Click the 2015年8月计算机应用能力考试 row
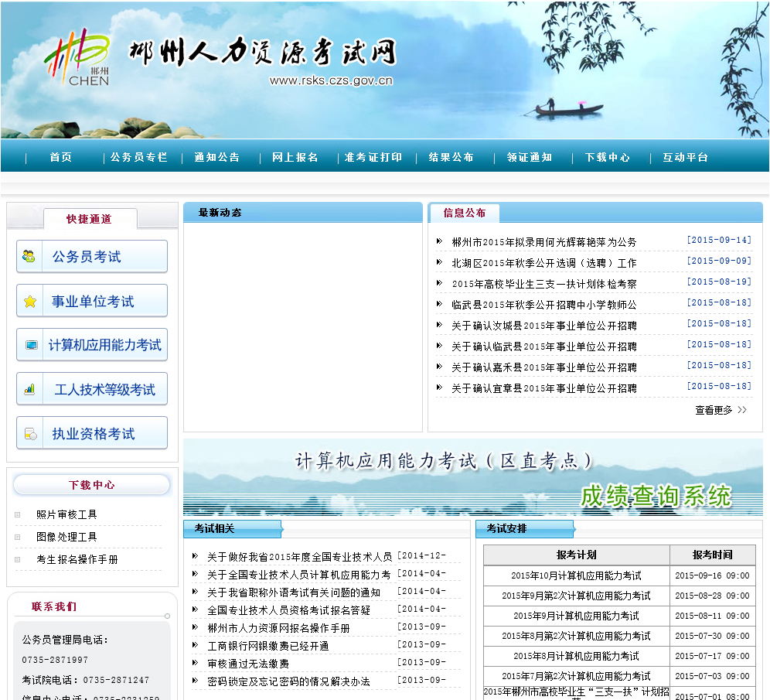The height and width of the screenshot is (700, 770). (x=619, y=656)
